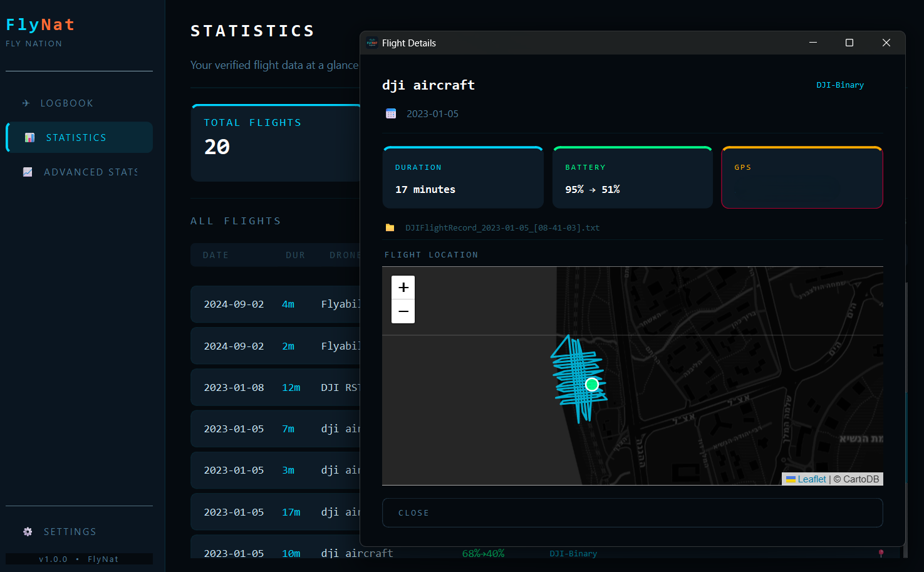Click the green start marker on map
924x572 pixels.
591,384
